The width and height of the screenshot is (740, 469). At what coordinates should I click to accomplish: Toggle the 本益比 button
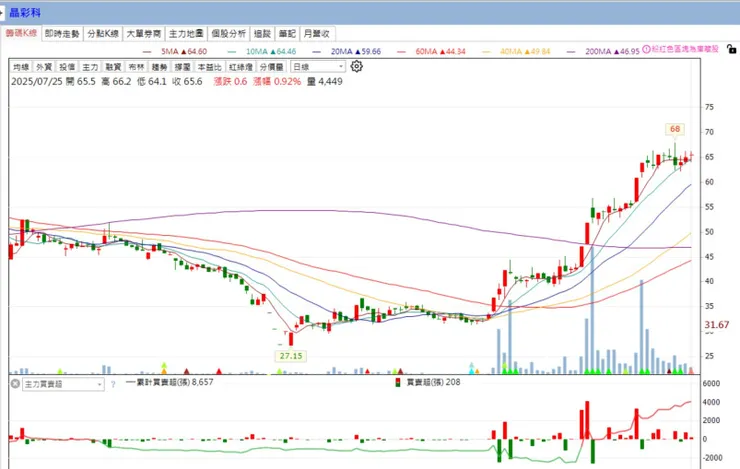[x=209, y=67]
